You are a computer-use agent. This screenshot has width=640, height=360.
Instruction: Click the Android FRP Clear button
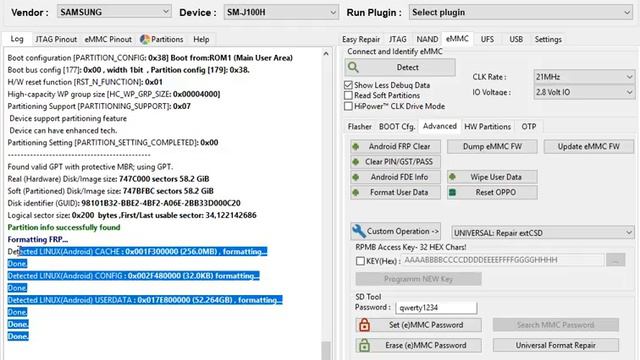[396, 147]
